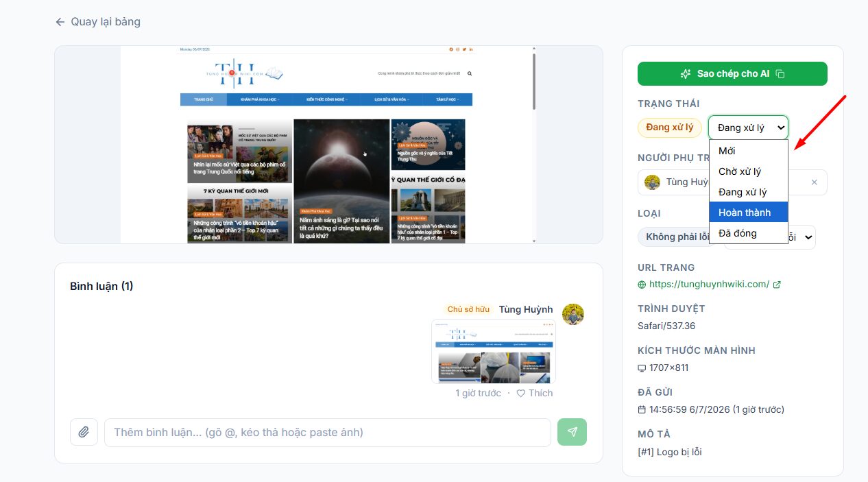Click the assignee avatar in Người phụ trách field
Image resolution: width=868 pixels, height=482 pixels.
pyautogui.click(x=653, y=182)
